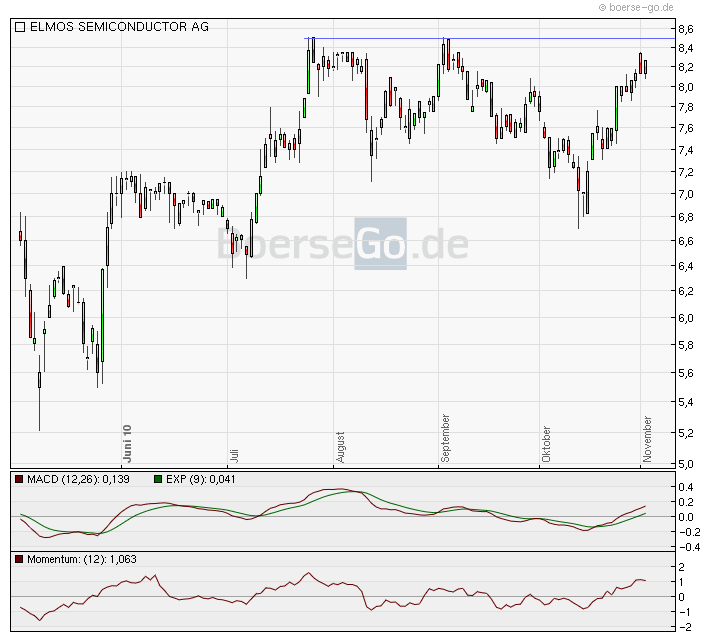This screenshot has width=720, height=641.
Task: Click the boerse-go.de copyright text
Action: click(x=636, y=7)
